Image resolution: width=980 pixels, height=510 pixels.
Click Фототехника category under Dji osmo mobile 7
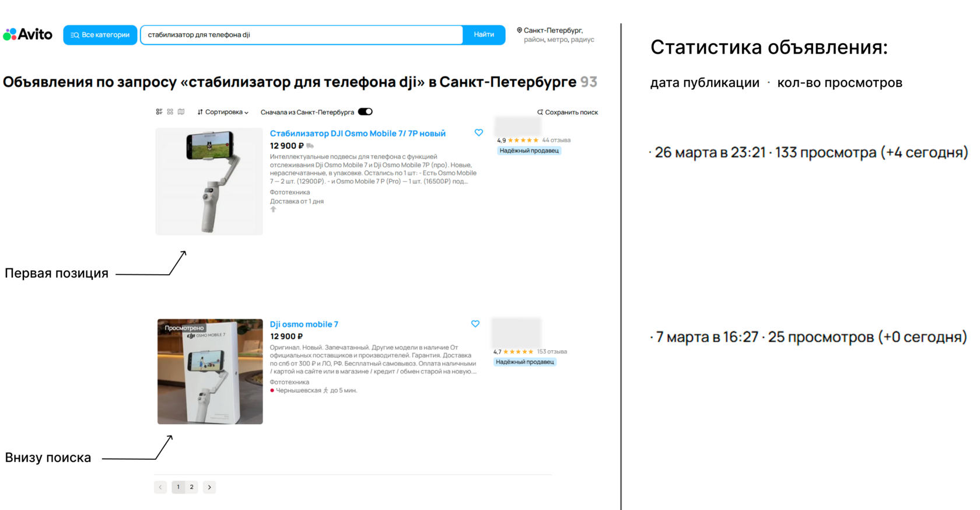[x=289, y=382]
